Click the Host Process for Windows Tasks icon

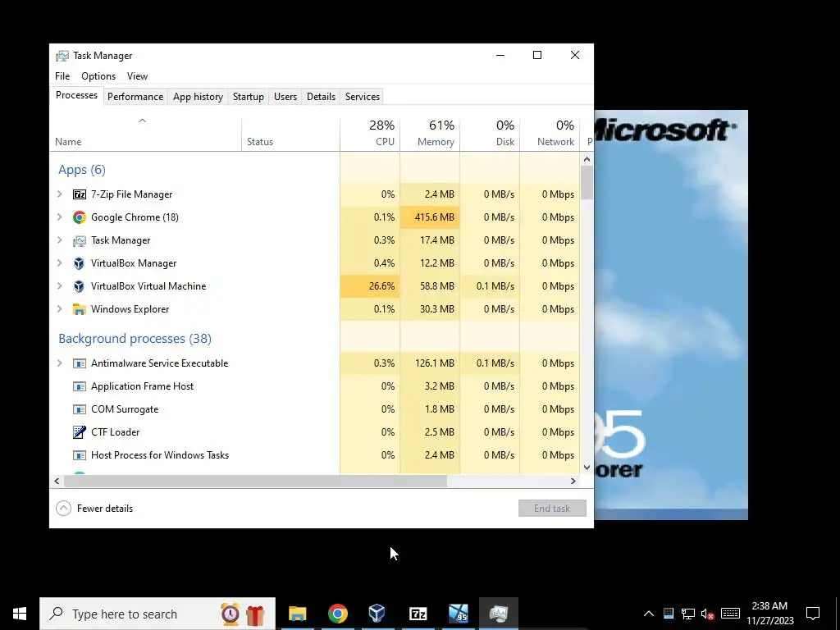pos(80,455)
